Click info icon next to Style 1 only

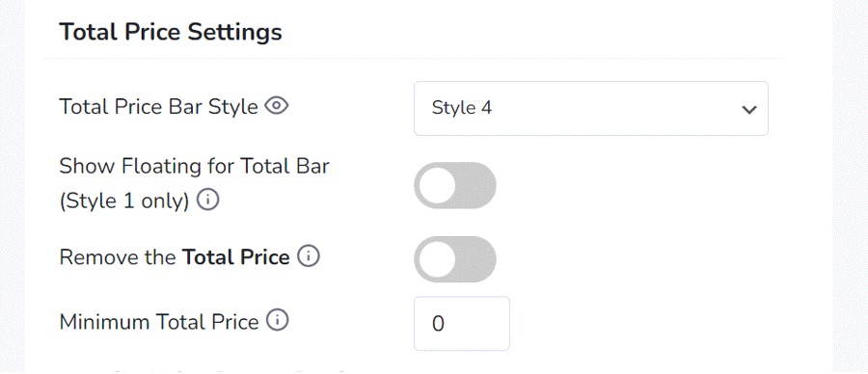click(x=207, y=200)
